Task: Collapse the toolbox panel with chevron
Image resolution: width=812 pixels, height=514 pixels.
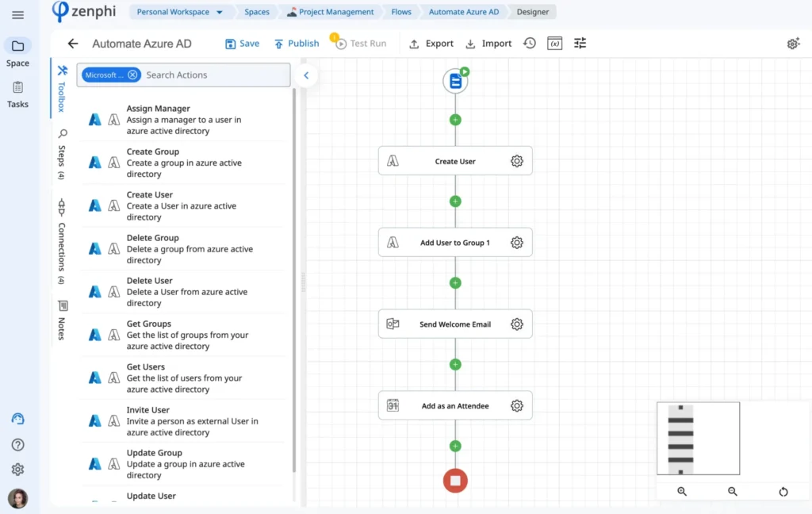Action: 306,75
